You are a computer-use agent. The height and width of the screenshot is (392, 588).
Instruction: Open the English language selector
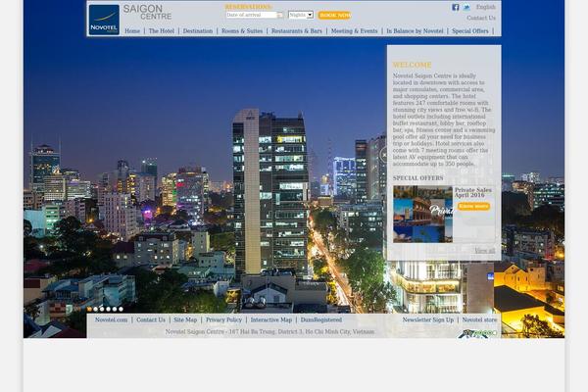click(486, 7)
